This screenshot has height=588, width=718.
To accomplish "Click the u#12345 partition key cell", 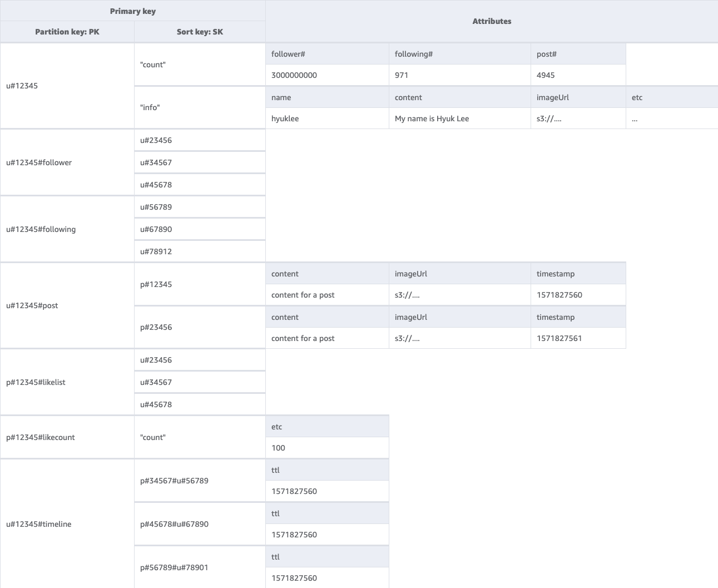I will [22, 86].
